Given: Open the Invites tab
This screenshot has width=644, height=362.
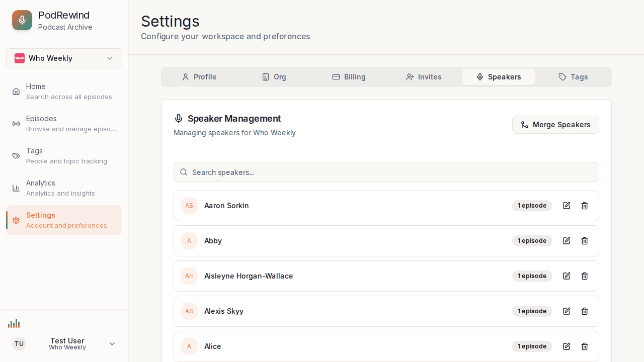Looking at the screenshot, I should tap(424, 77).
